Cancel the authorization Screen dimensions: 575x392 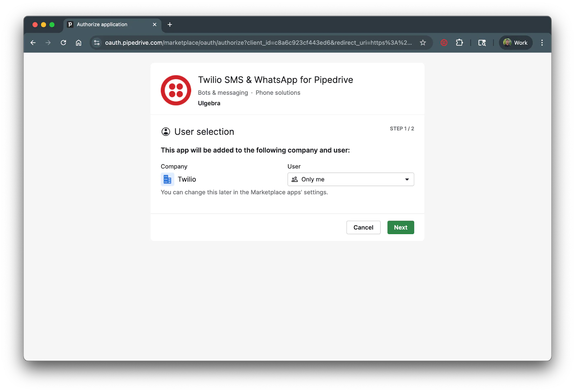tap(363, 227)
